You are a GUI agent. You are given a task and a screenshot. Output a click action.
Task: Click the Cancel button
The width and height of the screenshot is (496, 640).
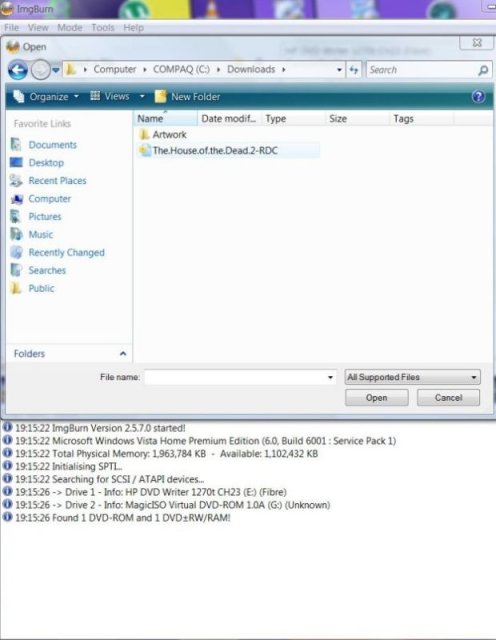[448, 398]
